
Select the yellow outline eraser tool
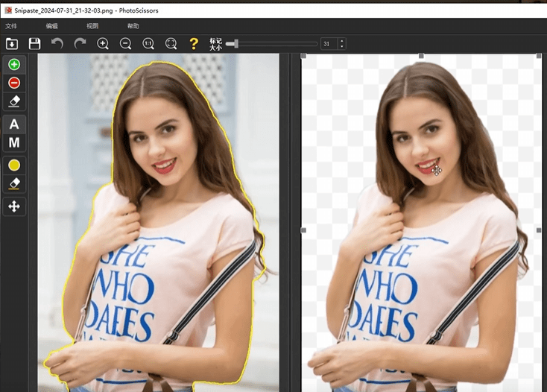pyautogui.click(x=14, y=183)
